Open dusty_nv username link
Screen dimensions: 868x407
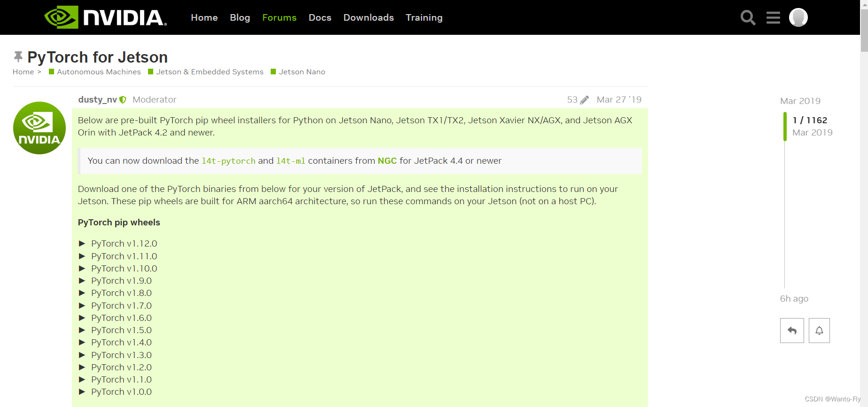[x=97, y=100]
